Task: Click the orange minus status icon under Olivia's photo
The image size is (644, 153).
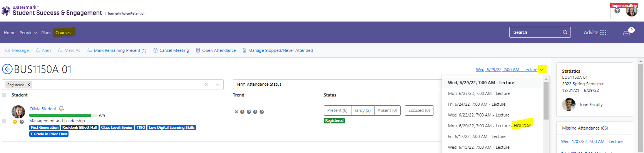Action: (15, 121)
